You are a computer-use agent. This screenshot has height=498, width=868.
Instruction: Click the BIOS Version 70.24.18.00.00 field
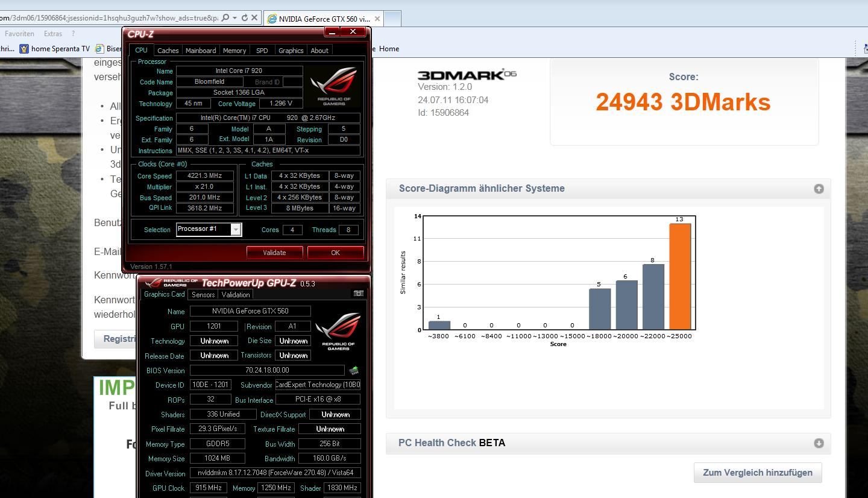[x=267, y=370]
